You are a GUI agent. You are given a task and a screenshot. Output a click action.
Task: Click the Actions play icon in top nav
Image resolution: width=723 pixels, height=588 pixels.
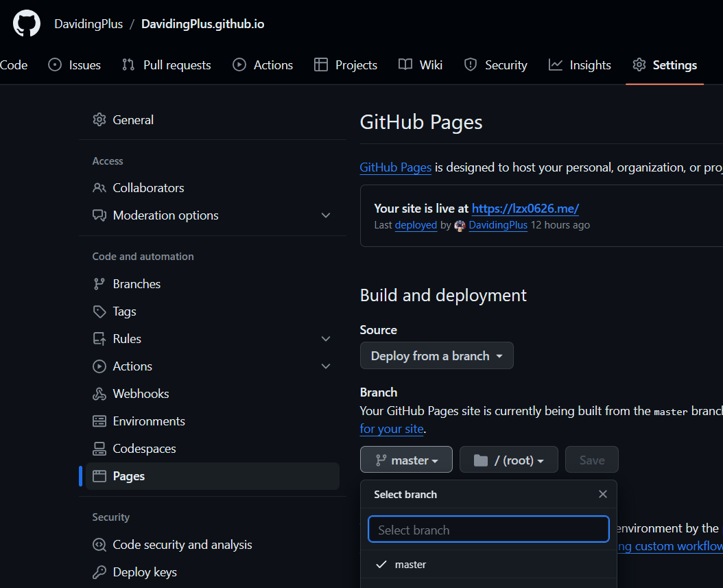tap(239, 65)
